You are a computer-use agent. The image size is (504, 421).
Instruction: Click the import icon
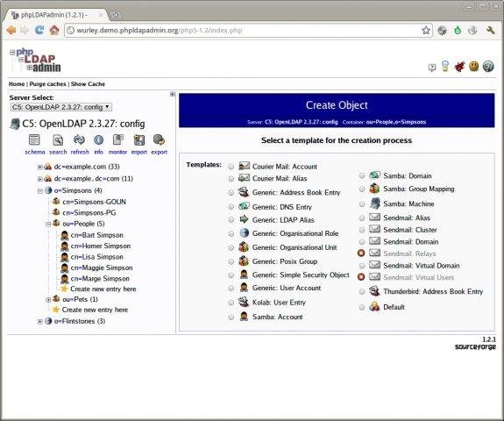click(x=138, y=140)
